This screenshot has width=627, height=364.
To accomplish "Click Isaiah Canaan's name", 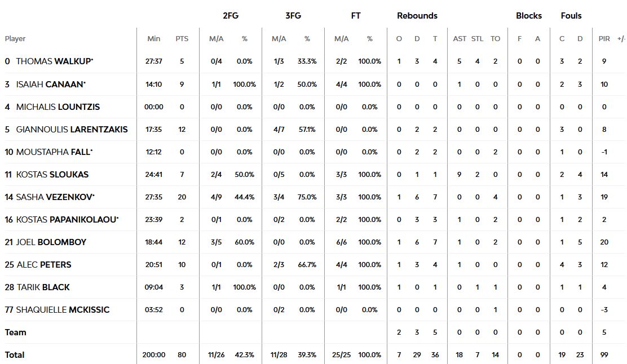I will (x=51, y=84).
